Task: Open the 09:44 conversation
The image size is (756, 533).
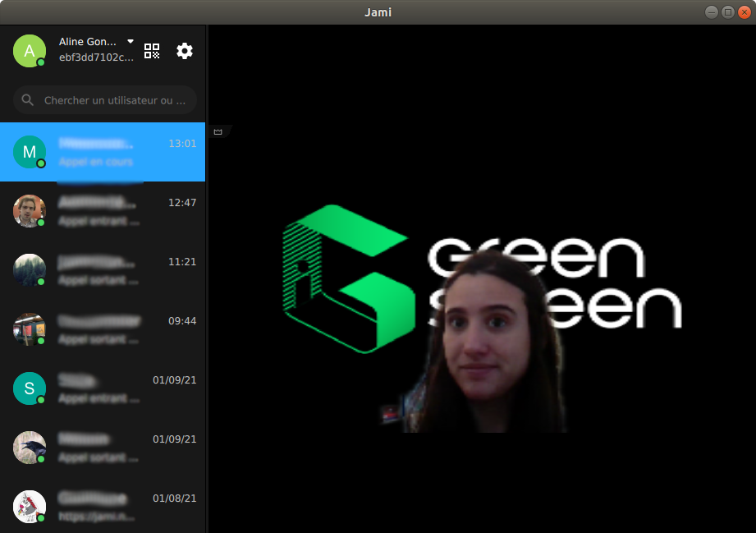Action: (103, 329)
